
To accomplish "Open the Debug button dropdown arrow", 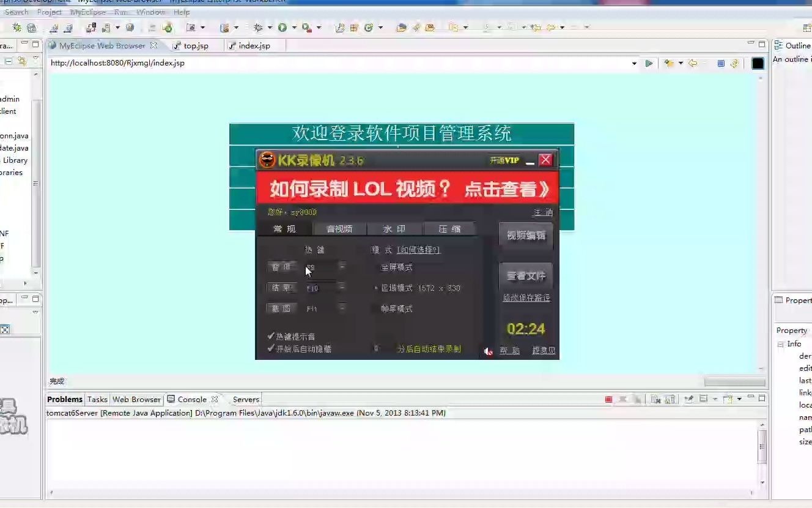I will coord(270,28).
